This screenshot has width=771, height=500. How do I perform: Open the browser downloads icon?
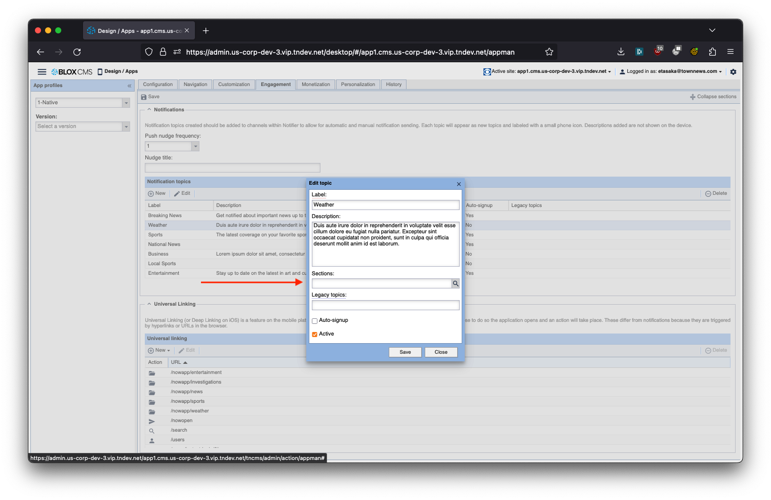click(621, 52)
